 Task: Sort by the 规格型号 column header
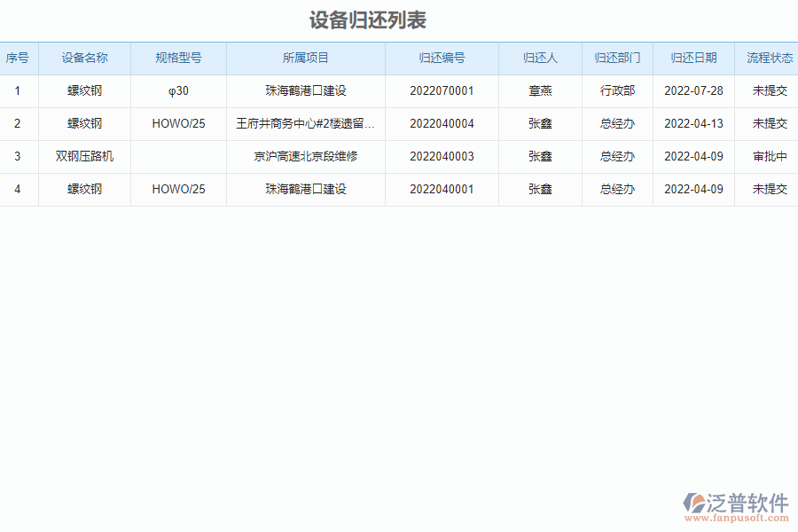[177, 58]
